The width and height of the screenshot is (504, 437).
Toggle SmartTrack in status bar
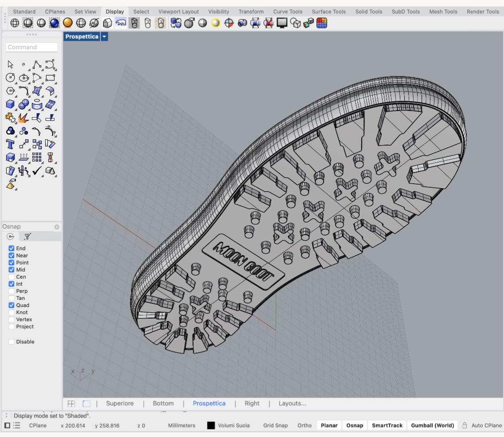(387, 425)
